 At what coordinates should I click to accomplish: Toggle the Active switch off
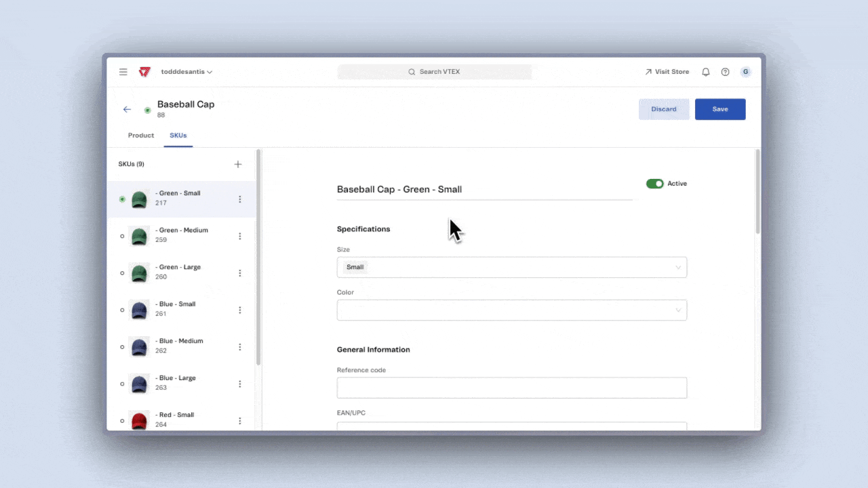coord(655,184)
